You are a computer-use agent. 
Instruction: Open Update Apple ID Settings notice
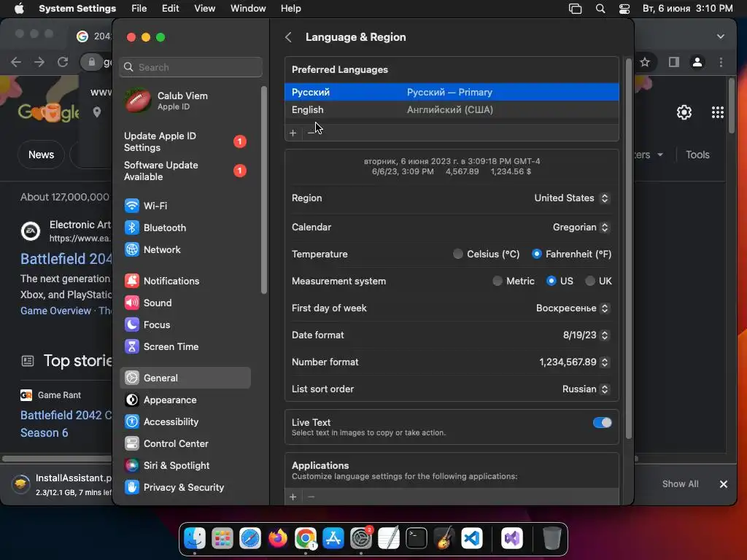coord(185,142)
